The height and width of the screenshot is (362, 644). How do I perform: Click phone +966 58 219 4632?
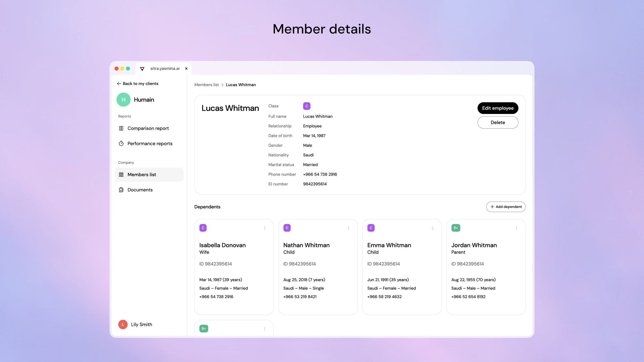(x=384, y=297)
